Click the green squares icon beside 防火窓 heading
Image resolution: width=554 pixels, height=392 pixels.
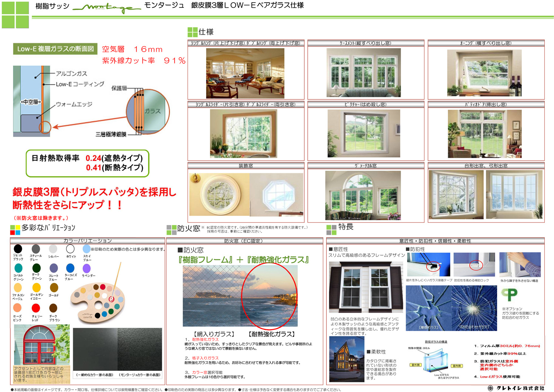tap(171, 230)
